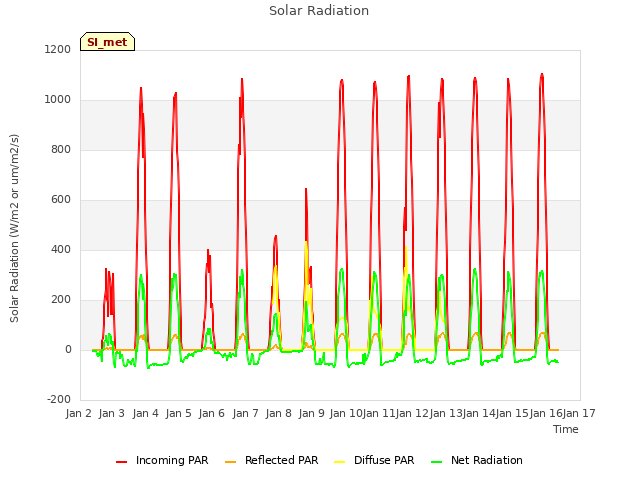Click the Jan 9 x-axis tick label
640x480 pixels.
311,413
